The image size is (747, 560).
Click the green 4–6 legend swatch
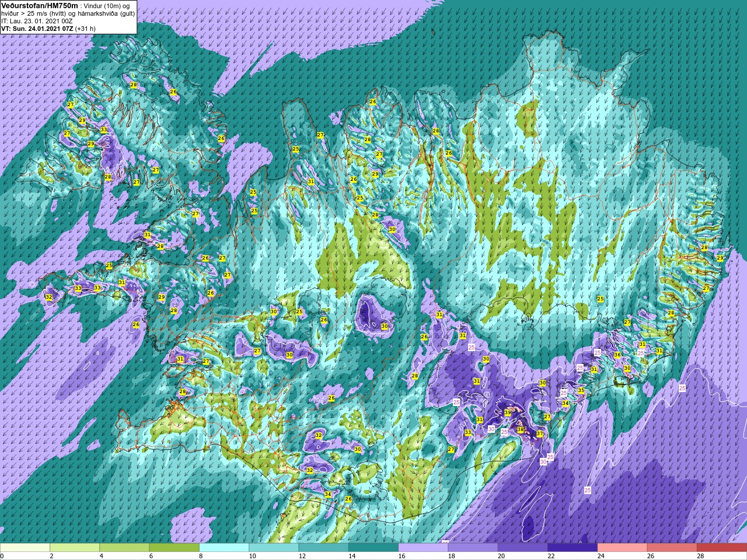coord(124,548)
